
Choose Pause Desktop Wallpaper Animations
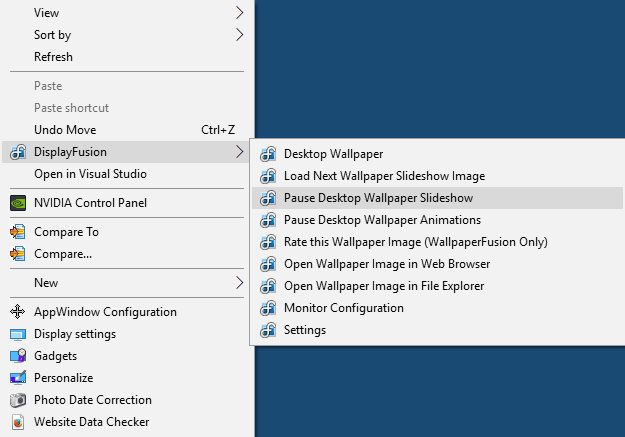(x=382, y=220)
